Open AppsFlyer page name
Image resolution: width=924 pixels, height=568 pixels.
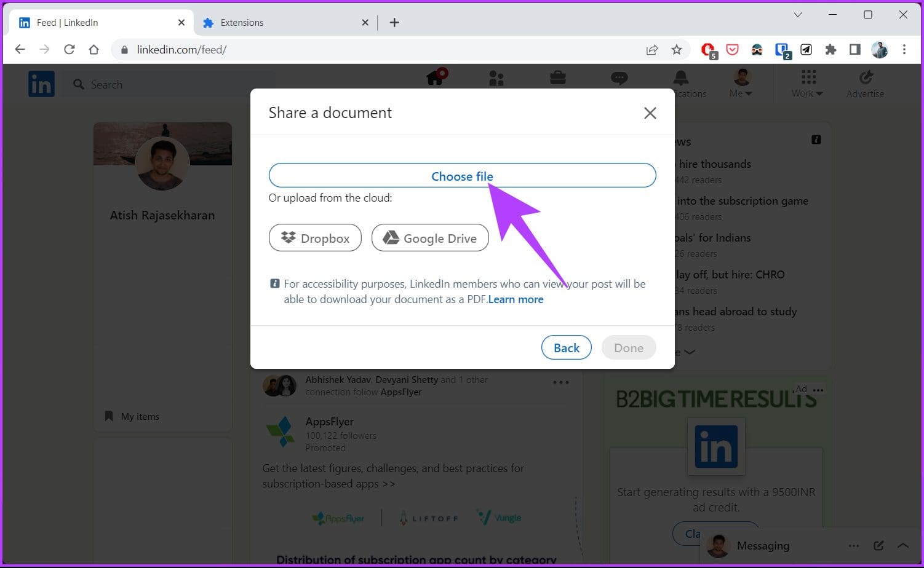329,422
